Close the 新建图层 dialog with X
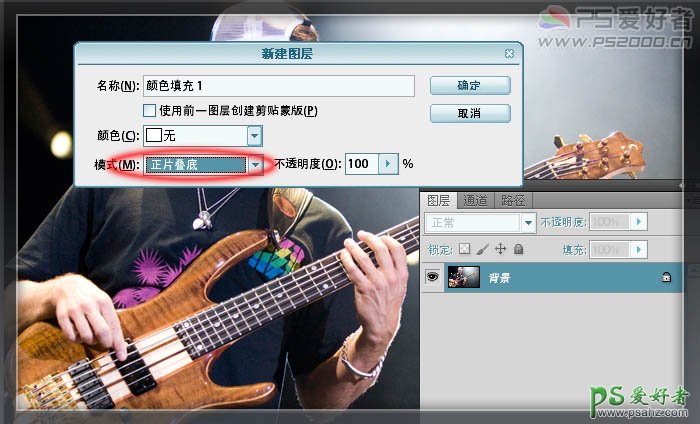The image size is (700, 424). [510, 53]
